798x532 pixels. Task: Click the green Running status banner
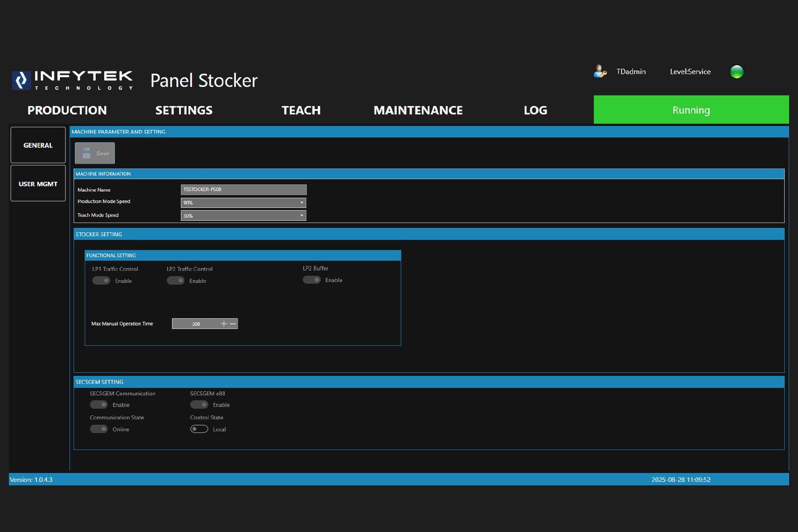pos(691,110)
